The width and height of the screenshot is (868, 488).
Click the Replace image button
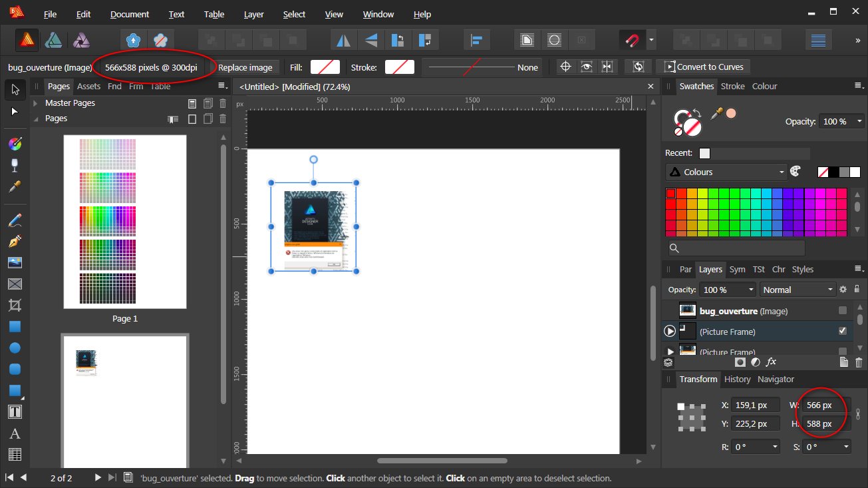(x=245, y=67)
